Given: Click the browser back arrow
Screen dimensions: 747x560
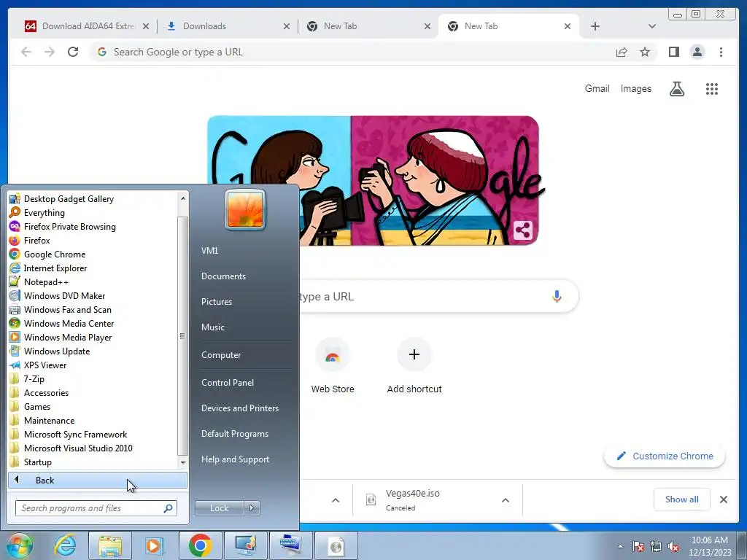Looking at the screenshot, I should [26, 52].
